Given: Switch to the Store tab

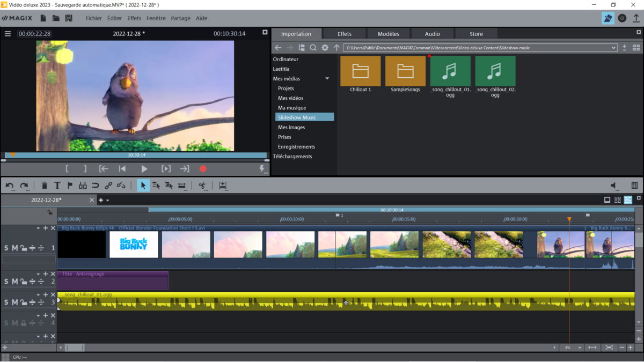Looking at the screenshot, I should [x=476, y=34].
